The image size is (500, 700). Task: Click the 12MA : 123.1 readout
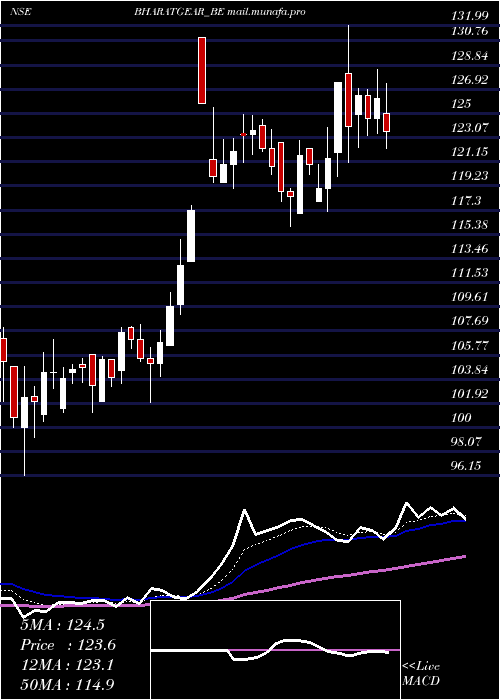[x=67, y=665]
